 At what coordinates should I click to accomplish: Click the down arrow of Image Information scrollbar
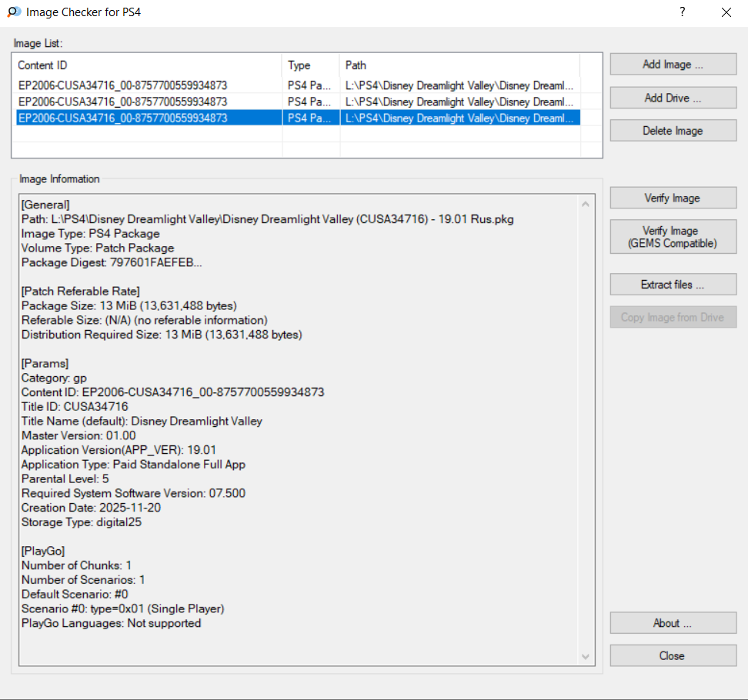586,656
